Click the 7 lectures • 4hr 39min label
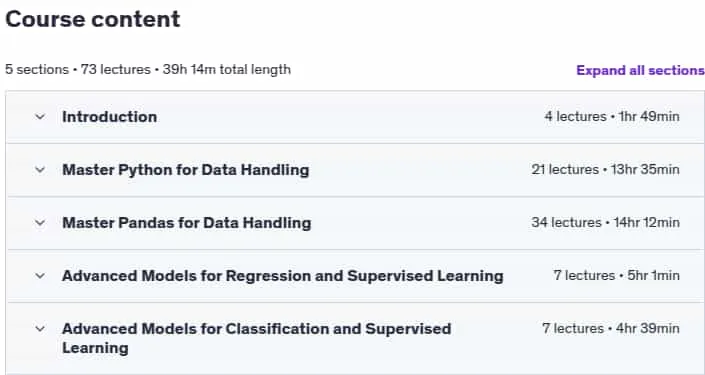 click(611, 329)
